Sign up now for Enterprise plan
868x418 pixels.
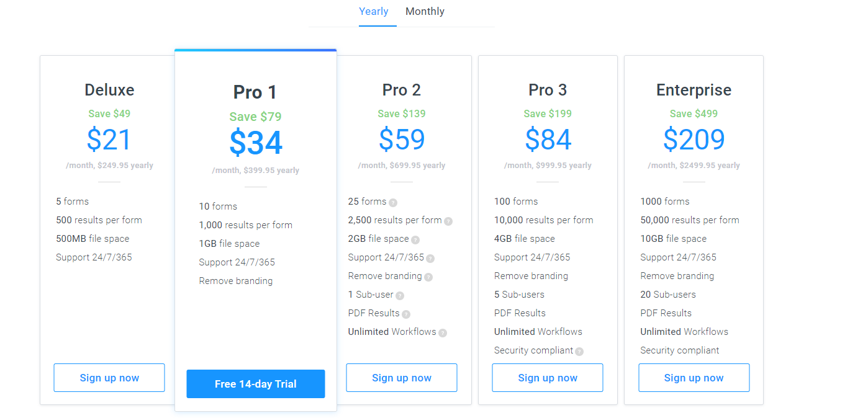click(x=694, y=378)
